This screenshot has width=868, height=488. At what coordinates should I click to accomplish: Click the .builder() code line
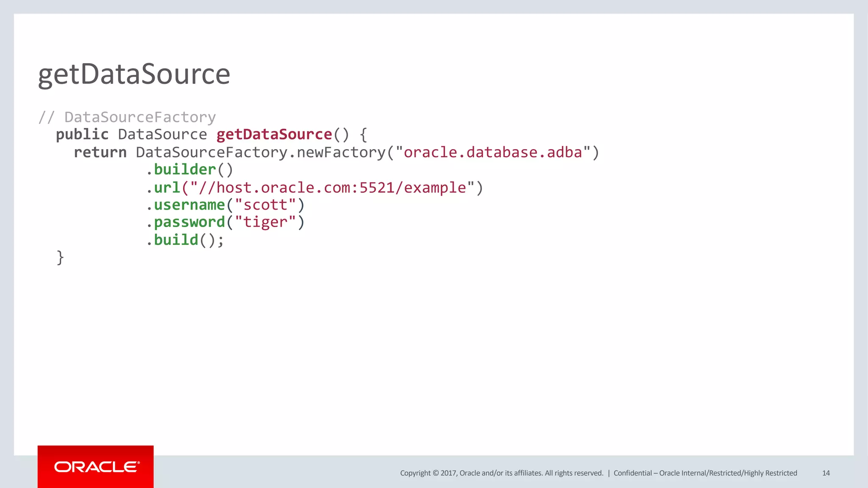click(189, 170)
